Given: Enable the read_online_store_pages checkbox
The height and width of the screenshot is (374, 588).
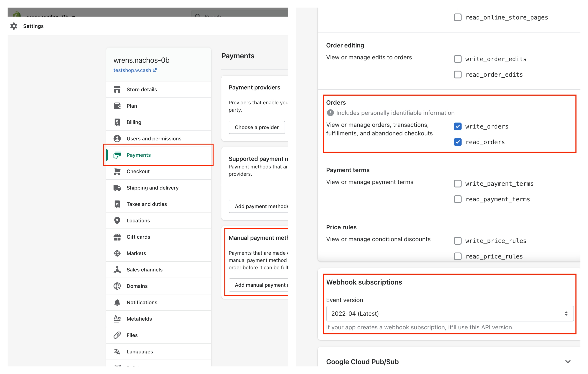Looking at the screenshot, I should [458, 17].
